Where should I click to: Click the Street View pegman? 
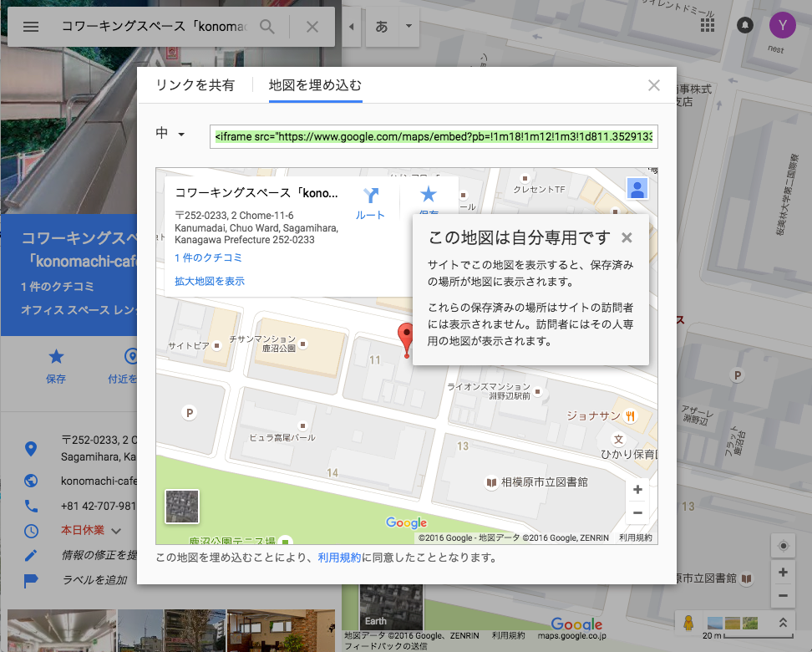pyautogui.click(x=688, y=622)
